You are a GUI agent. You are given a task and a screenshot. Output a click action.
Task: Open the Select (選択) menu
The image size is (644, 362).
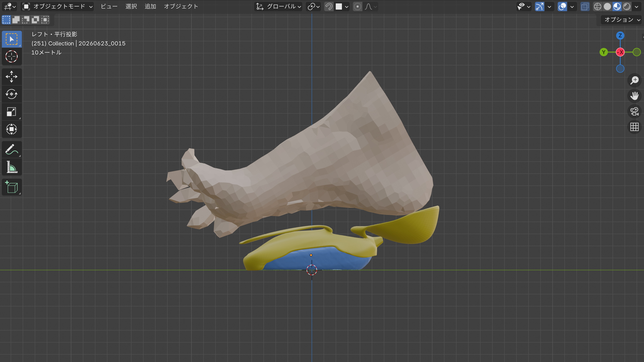pyautogui.click(x=131, y=6)
